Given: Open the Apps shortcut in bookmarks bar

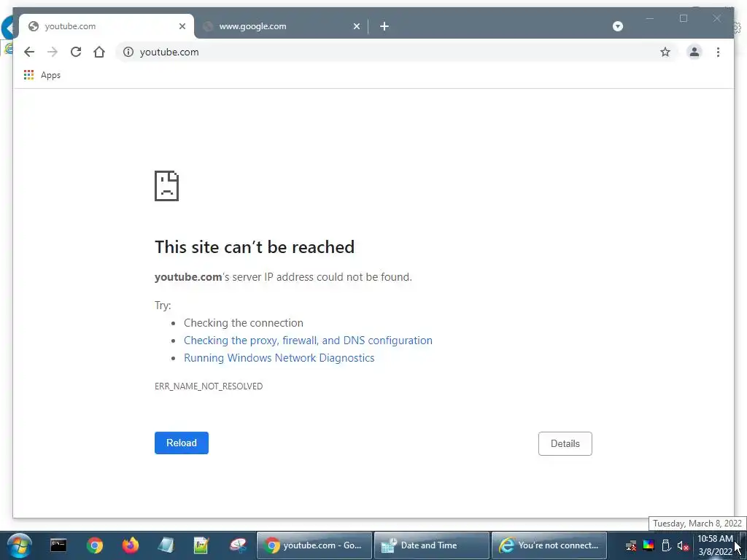Looking at the screenshot, I should [42, 75].
